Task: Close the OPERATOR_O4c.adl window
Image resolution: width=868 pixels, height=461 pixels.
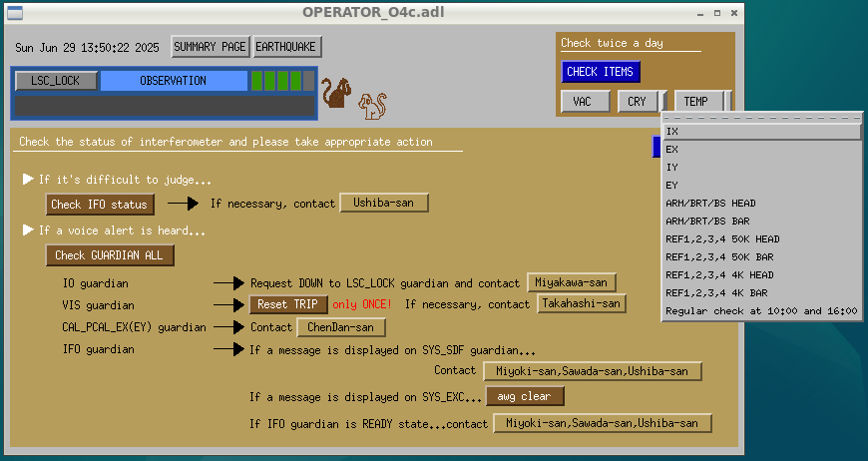Action: point(734,13)
